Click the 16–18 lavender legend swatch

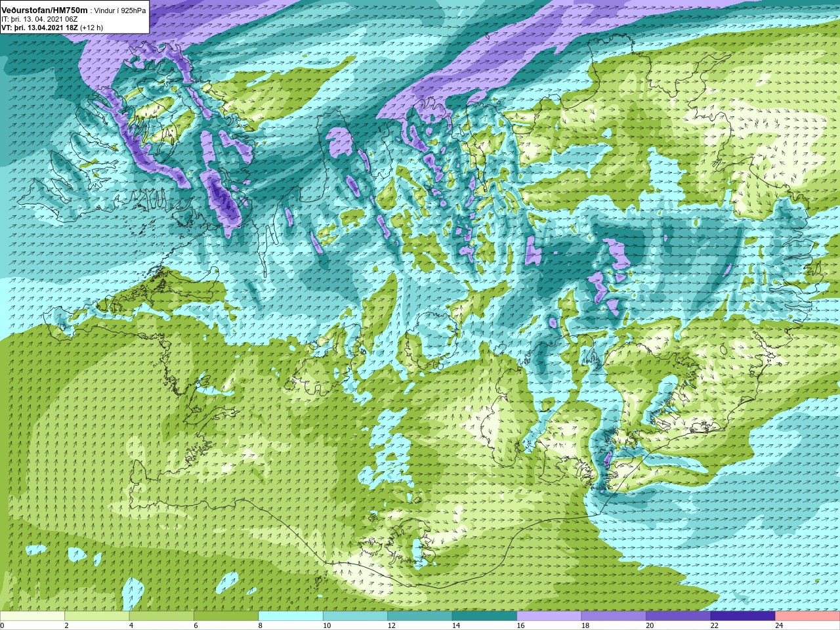coord(549,616)
